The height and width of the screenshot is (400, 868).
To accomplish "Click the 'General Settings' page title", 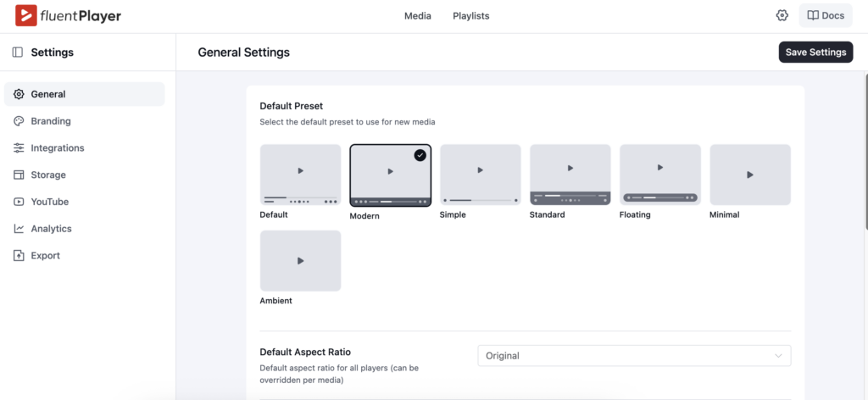I will (243, 53).
